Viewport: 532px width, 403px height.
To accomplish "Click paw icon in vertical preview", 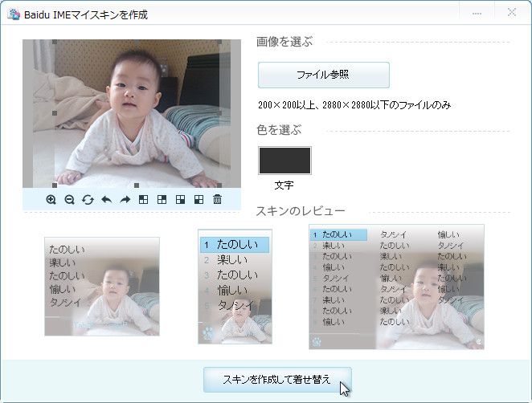I will point(208,333).
